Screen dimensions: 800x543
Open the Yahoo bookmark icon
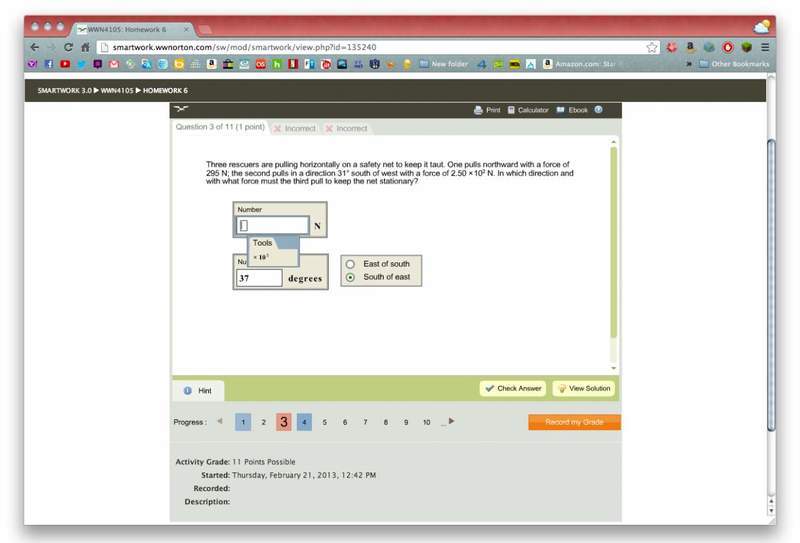point(32,64)
